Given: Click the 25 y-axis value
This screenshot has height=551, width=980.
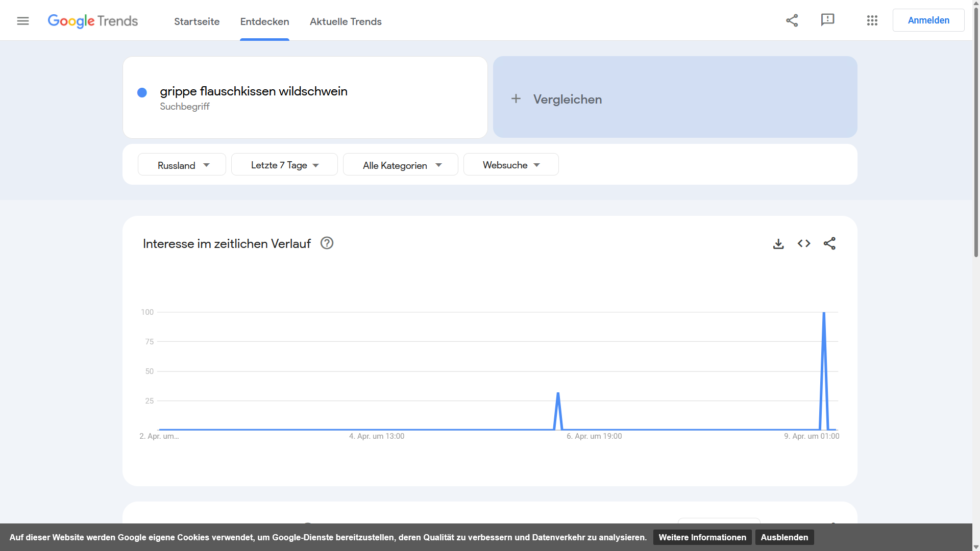Looking at the screenshot, I should click(149, 401).
